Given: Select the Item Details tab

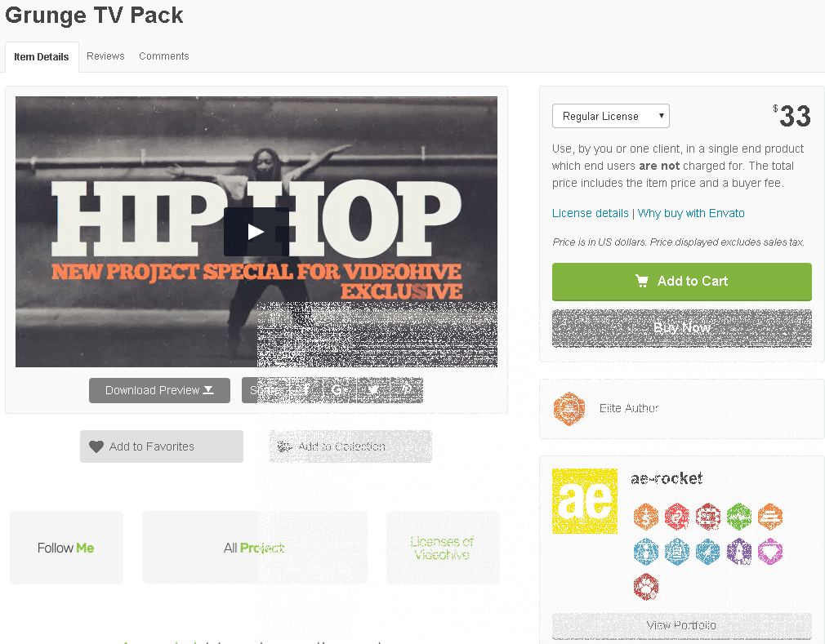Looking at the screenshot, I should (42, 57).
